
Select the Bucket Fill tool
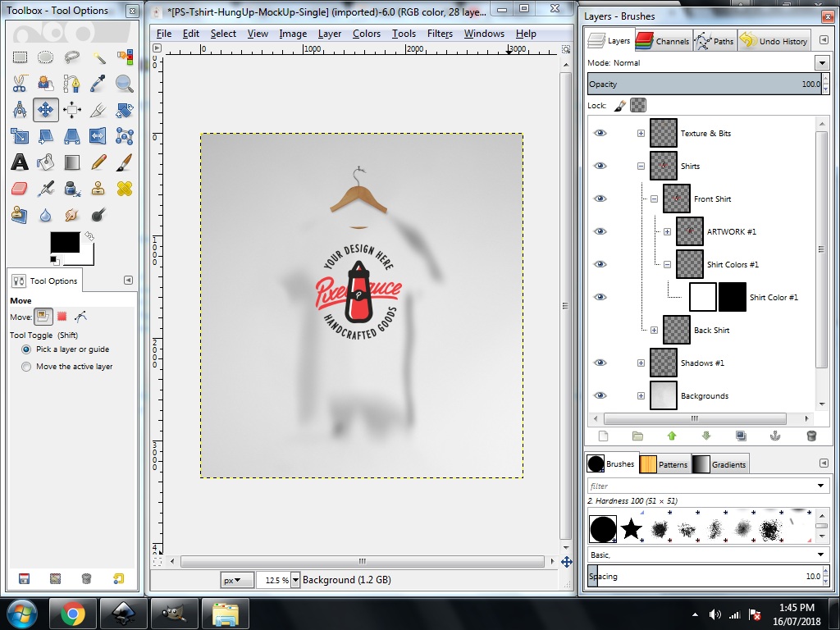point(46,162)
